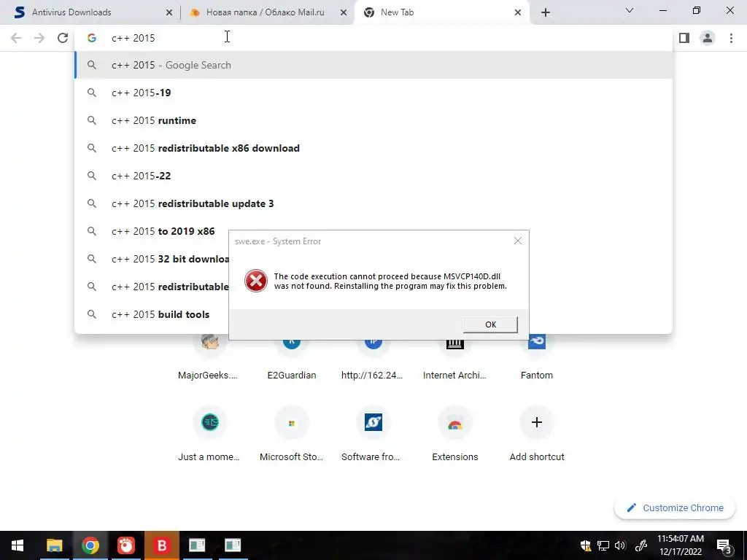Image resolution: width=747 pixels, height=560 pixels.
Task: Open the Chrome profile avatar
Action: (x=708, y=38)
